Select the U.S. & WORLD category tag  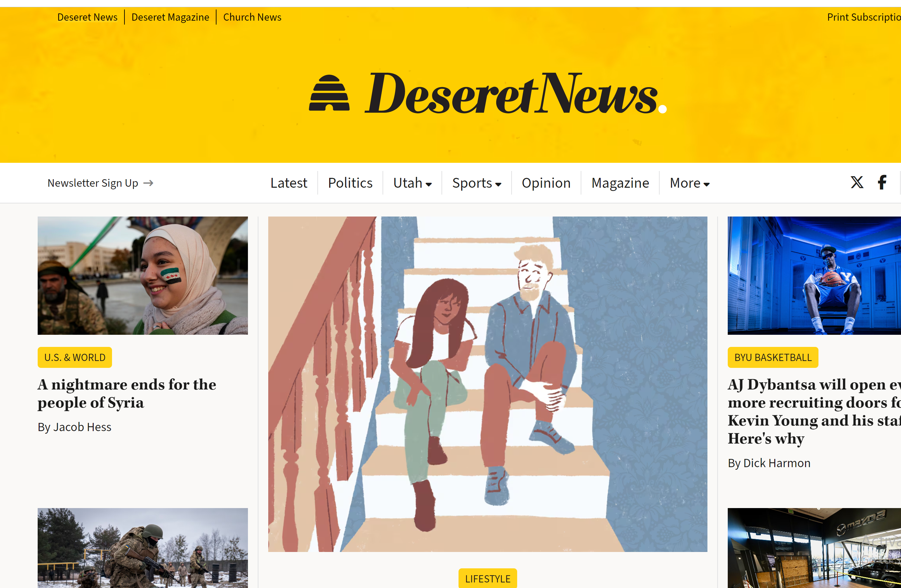click(x=75, y=357)
